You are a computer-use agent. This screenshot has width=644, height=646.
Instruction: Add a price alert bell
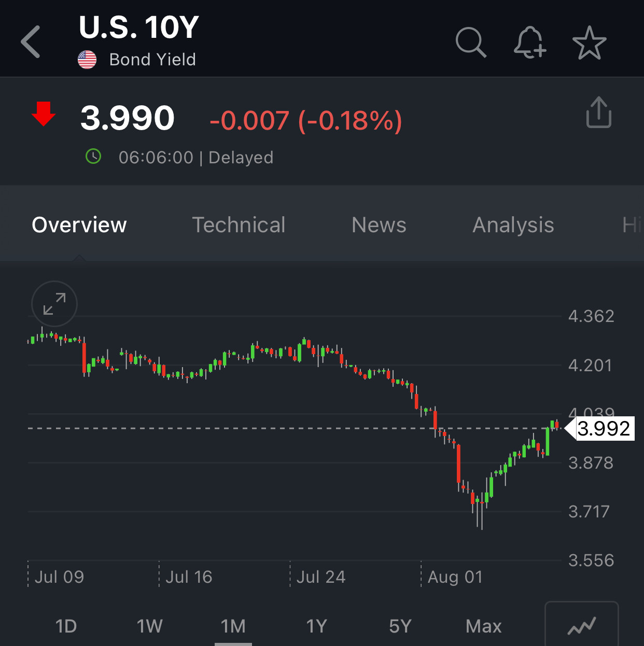(529, 43)
